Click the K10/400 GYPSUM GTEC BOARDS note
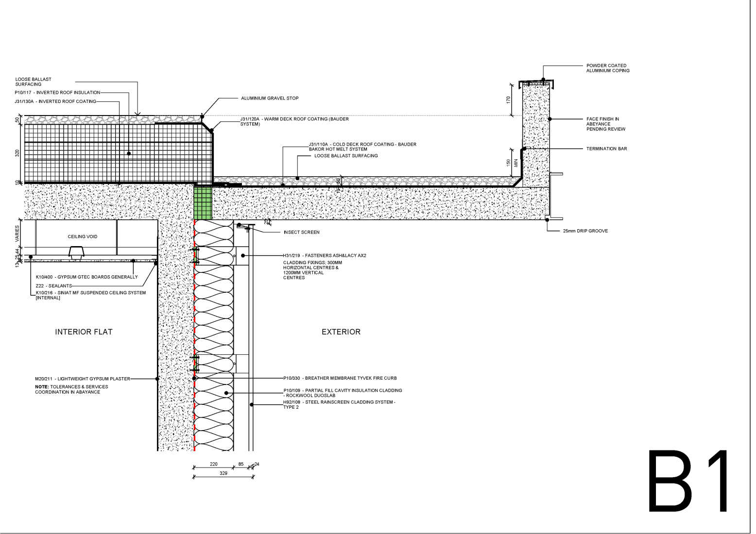 pyautogui.click(x=86, y=277)
